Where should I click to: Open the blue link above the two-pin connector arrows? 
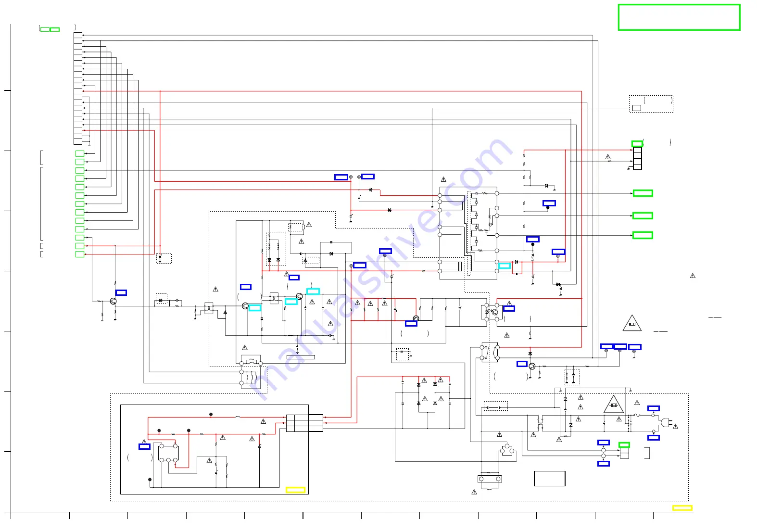tap(604, 443)
